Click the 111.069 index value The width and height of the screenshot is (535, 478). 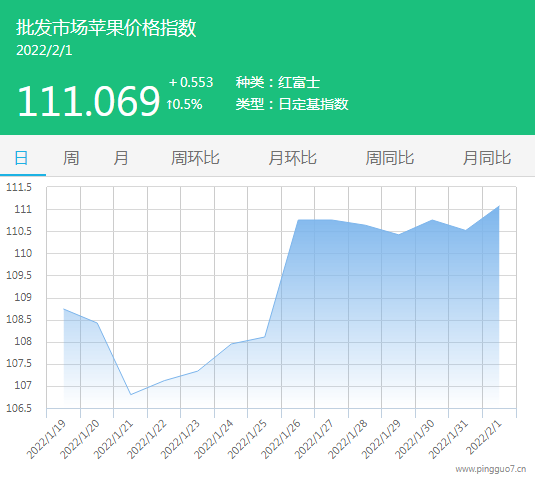88,101
